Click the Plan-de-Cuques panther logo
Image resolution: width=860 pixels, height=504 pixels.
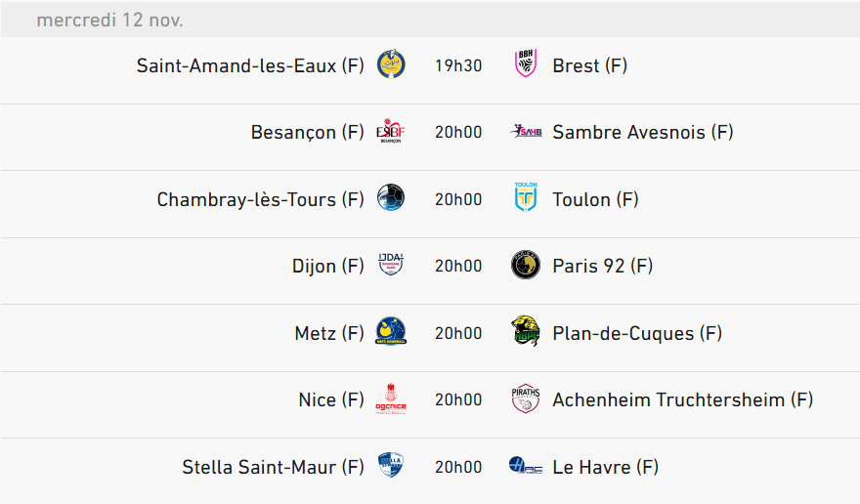526,331
